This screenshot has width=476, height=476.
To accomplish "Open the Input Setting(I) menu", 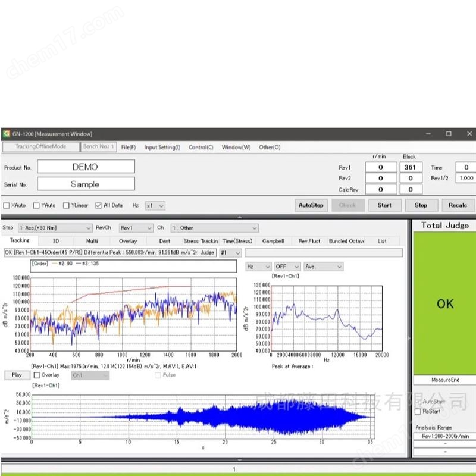I will (x=162, y=147).
